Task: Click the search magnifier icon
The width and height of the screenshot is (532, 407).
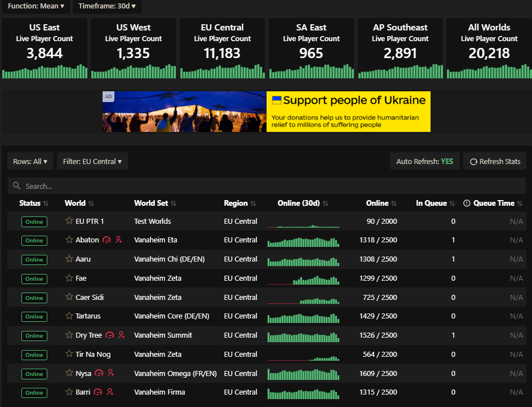Action: click(17, 185)
